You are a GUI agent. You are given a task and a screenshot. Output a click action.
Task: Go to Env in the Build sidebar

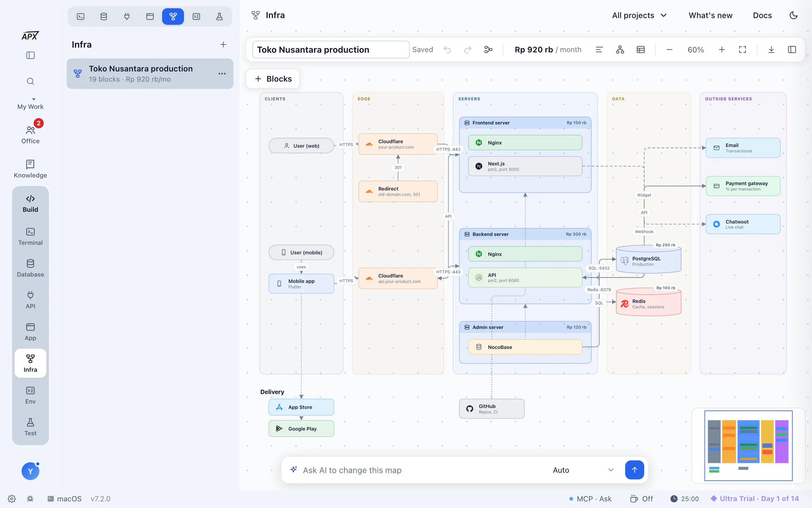coord(30,395)
